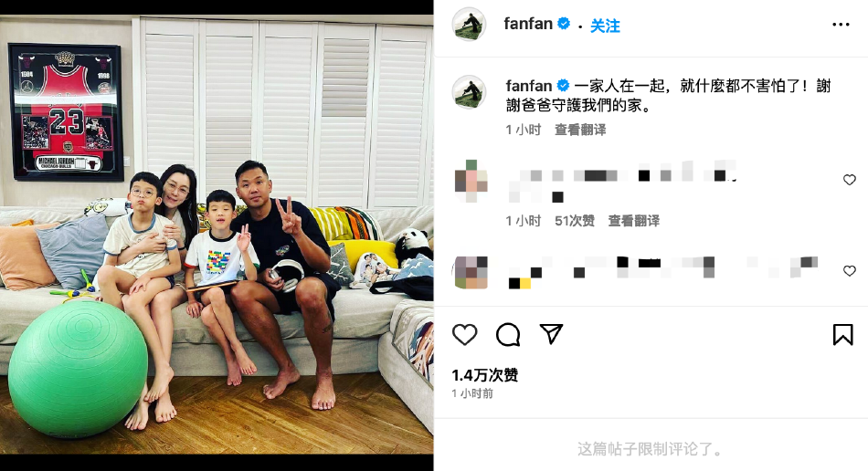Click the 1 小时前 post timestamp
The height and width of the screenshot is (471, 868).
coord(472,393)
